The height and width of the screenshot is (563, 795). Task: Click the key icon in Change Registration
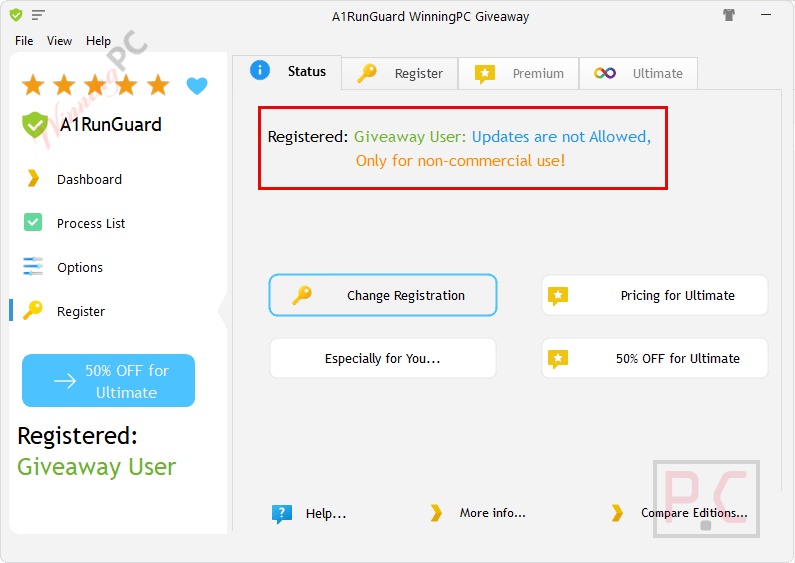pos(302,295)
